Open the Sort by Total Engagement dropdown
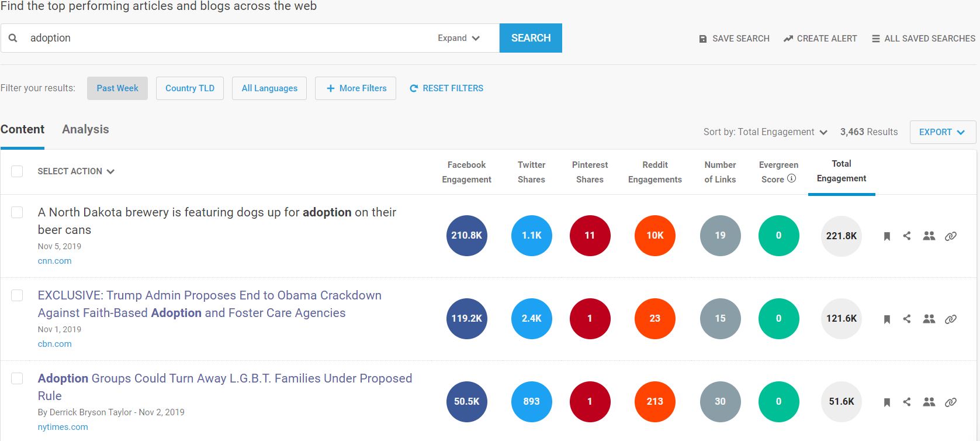 pyautogui.click(x=766, y=132)
